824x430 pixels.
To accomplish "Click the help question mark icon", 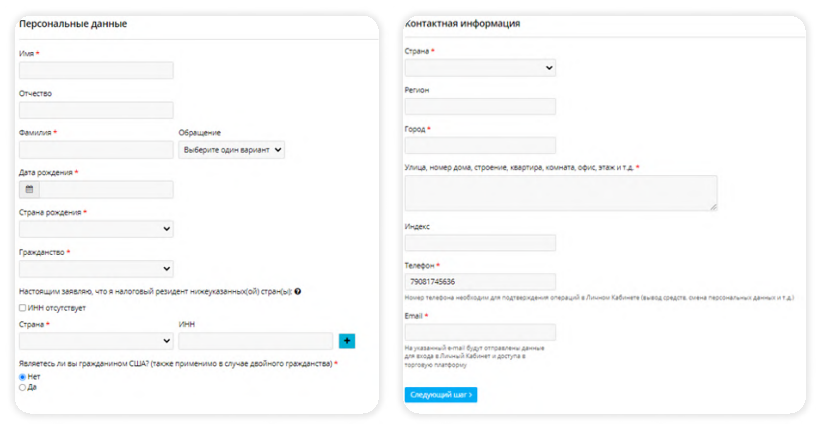I will [x=298, y=292].
